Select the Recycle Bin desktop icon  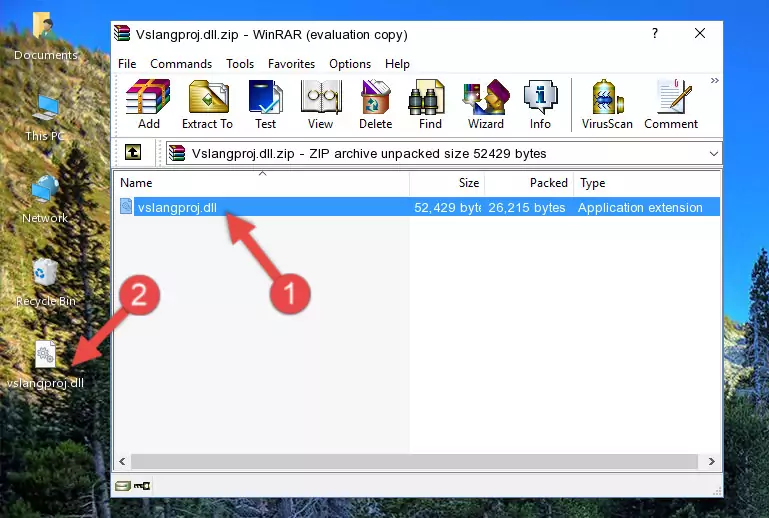pyautogui.click(x=45, y=283)
